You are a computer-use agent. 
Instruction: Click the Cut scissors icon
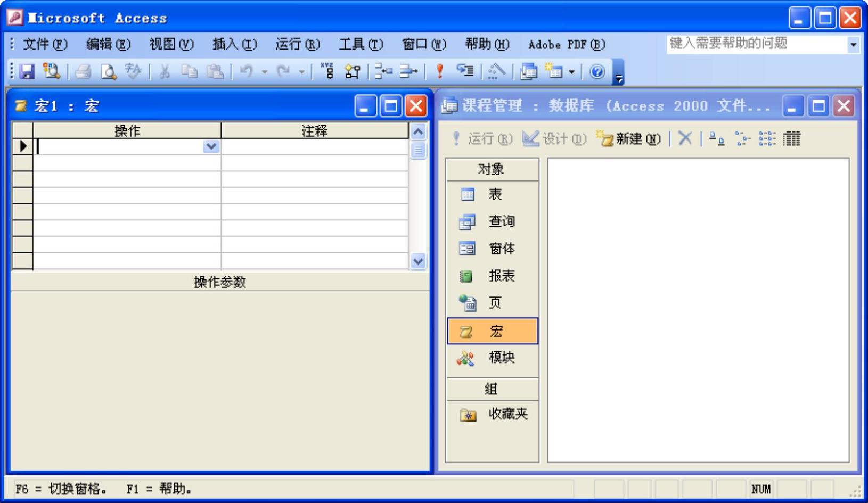pyautogui.click(x=164, y=71)
